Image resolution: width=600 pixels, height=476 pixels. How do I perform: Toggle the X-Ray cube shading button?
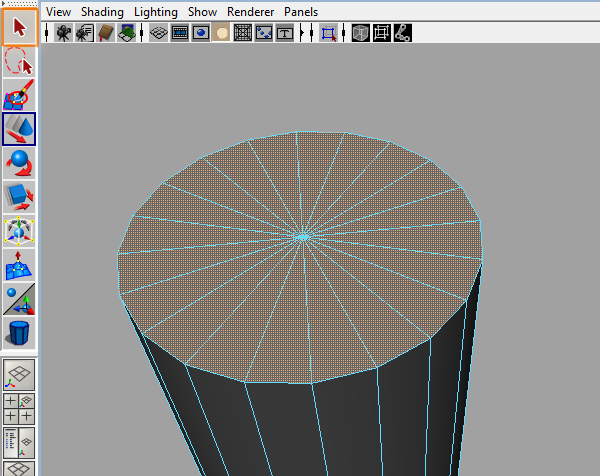coord(360,33)
